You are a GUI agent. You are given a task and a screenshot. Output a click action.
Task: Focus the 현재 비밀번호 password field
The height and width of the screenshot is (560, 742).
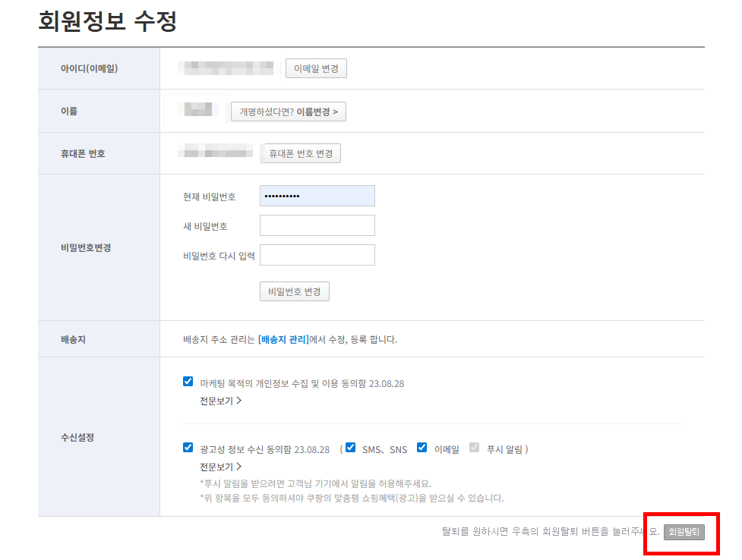pos(317,196)
